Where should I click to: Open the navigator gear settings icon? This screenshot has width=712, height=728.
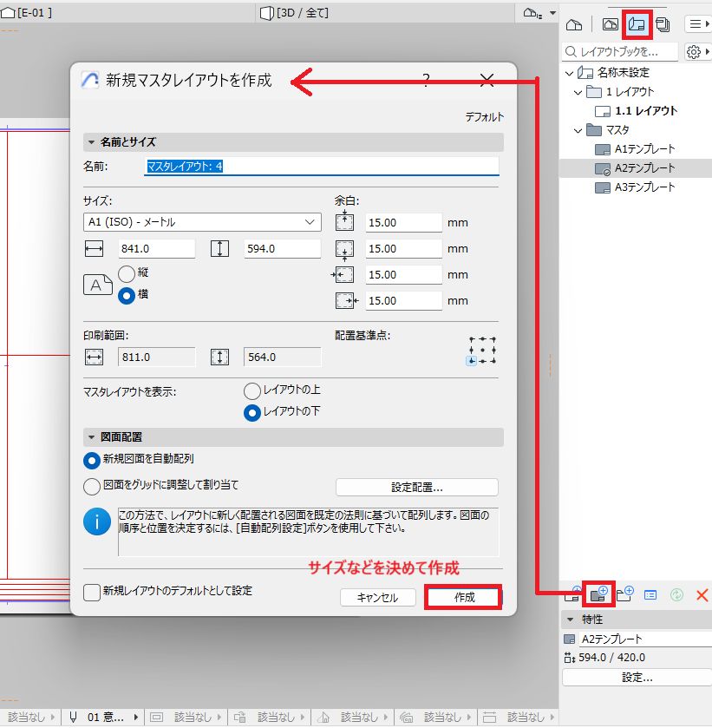696,52
